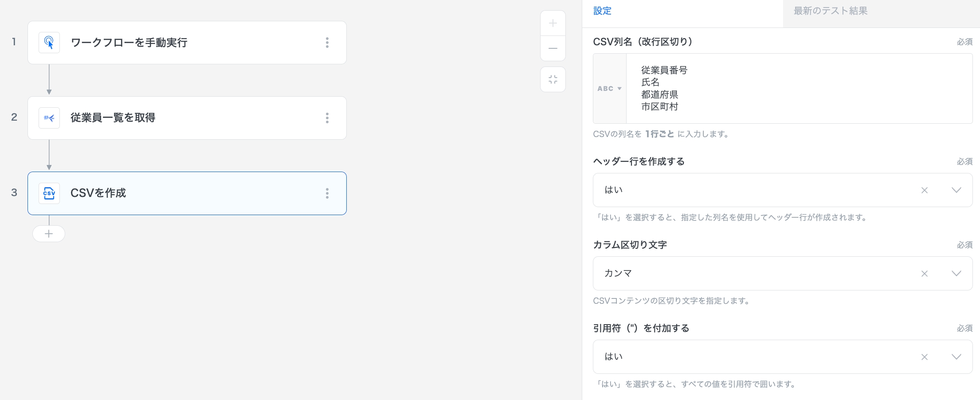Zoom in the workflow canvas
Viewport: 980px width, 400px height.
click(553, 24)
